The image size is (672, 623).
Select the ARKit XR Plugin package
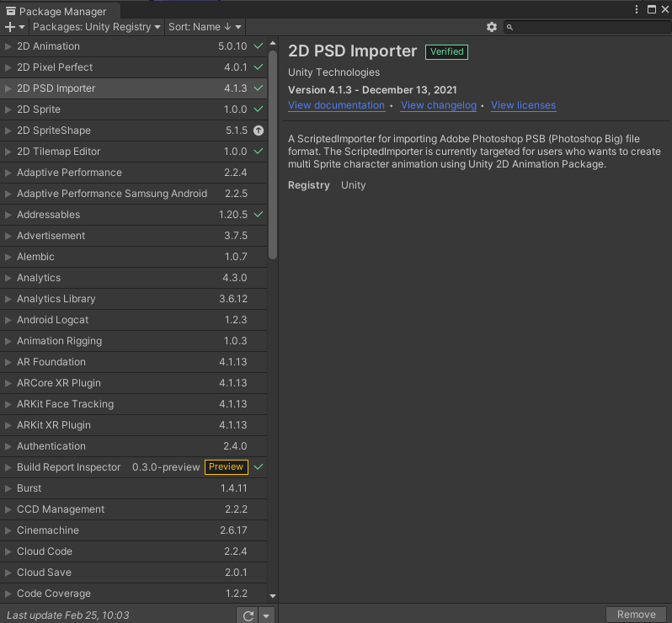(x=133, y=425)
